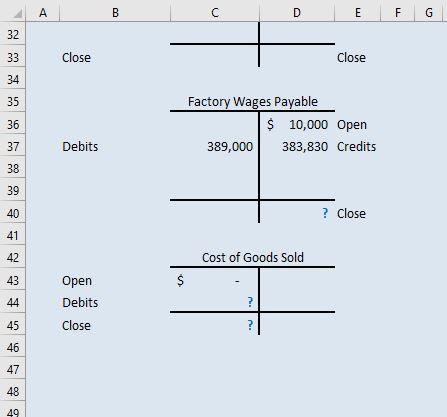Select row 32 header
Screen dimensions: 447x417
13,34
